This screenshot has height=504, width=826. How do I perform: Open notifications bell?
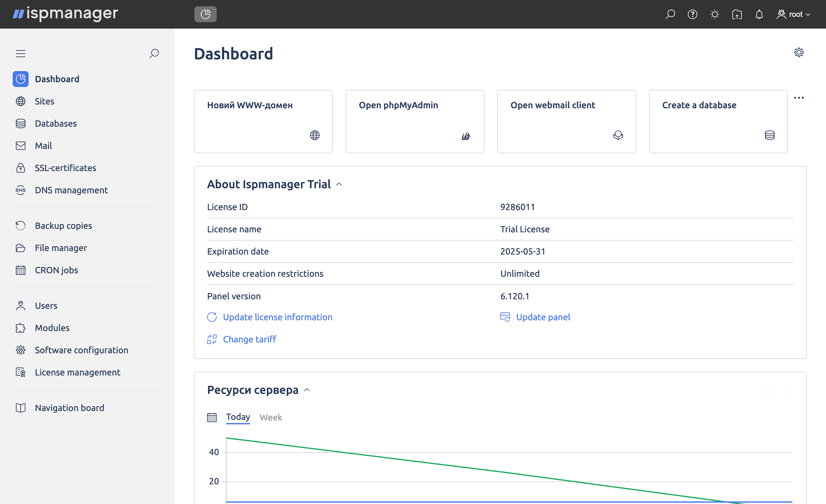759,14
